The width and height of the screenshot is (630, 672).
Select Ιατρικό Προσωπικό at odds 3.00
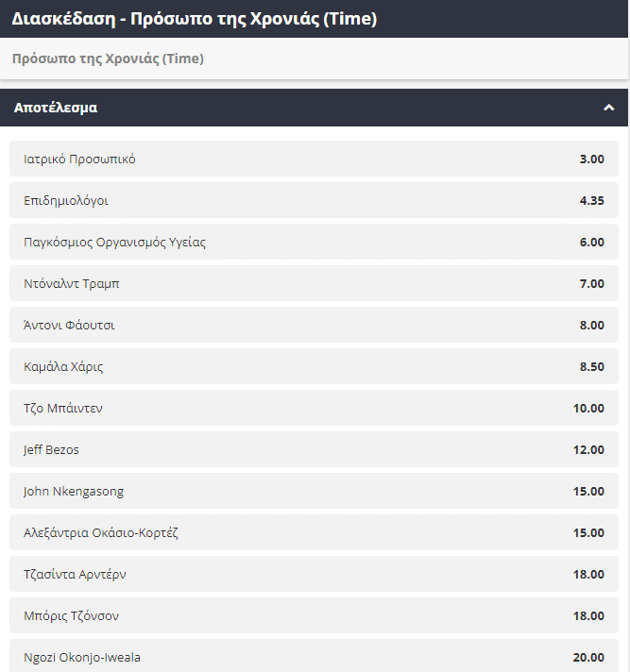pos(314,159)
